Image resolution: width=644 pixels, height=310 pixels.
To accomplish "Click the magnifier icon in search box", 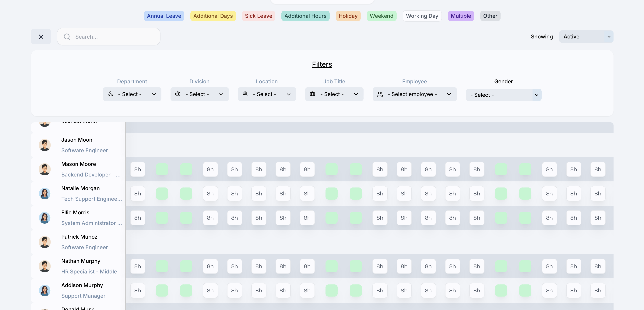I will click(67, 37).
